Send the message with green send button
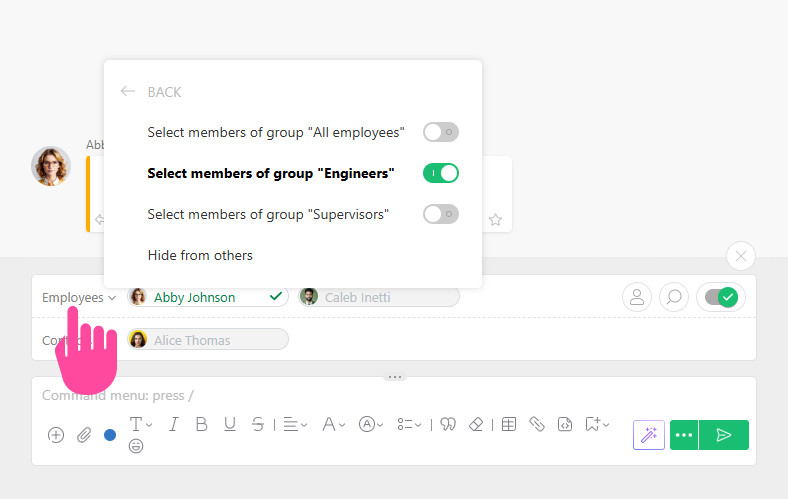Viewport: 788px width, 499px height. click(724, 435)
